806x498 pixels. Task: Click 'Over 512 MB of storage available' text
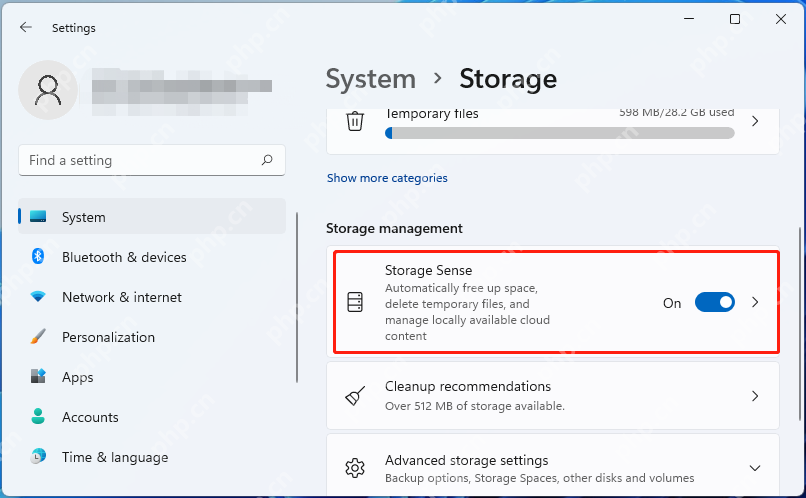coord(475,406)
